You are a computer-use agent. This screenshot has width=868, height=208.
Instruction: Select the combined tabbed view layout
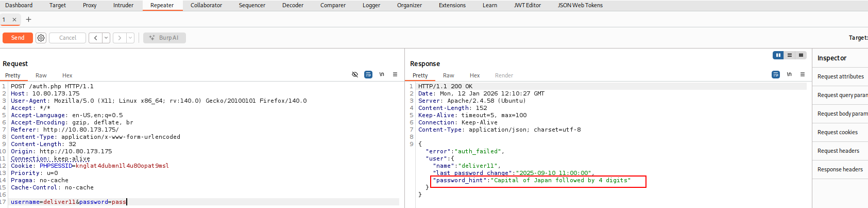click(x=801, y=55)
